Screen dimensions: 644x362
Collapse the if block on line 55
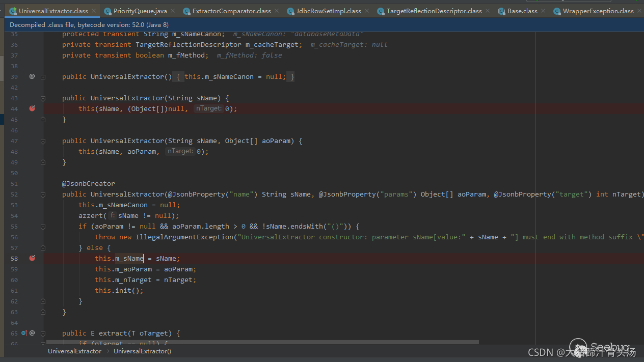point(43,226)
